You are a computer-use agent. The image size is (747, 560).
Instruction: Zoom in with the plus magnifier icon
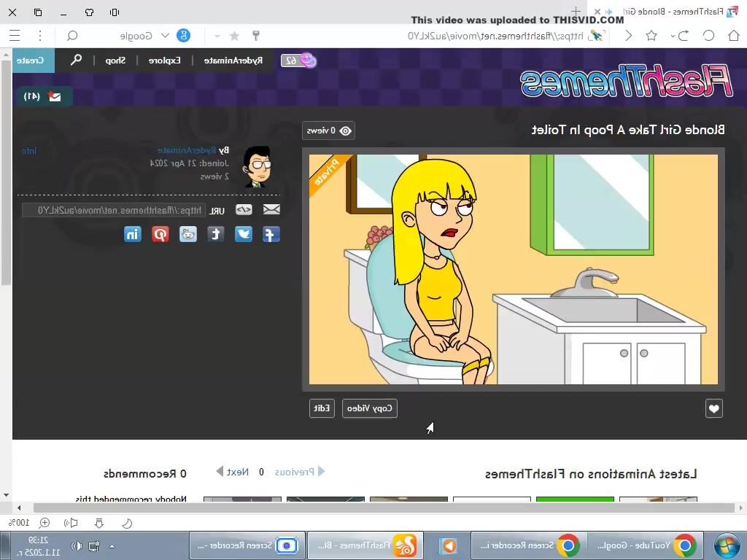(44, 523)
